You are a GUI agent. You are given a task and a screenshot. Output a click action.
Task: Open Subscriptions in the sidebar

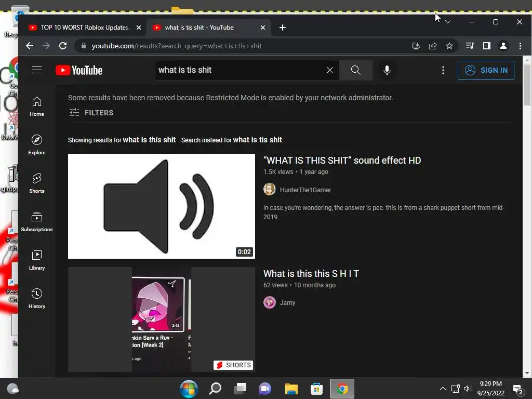coord(37,221)
